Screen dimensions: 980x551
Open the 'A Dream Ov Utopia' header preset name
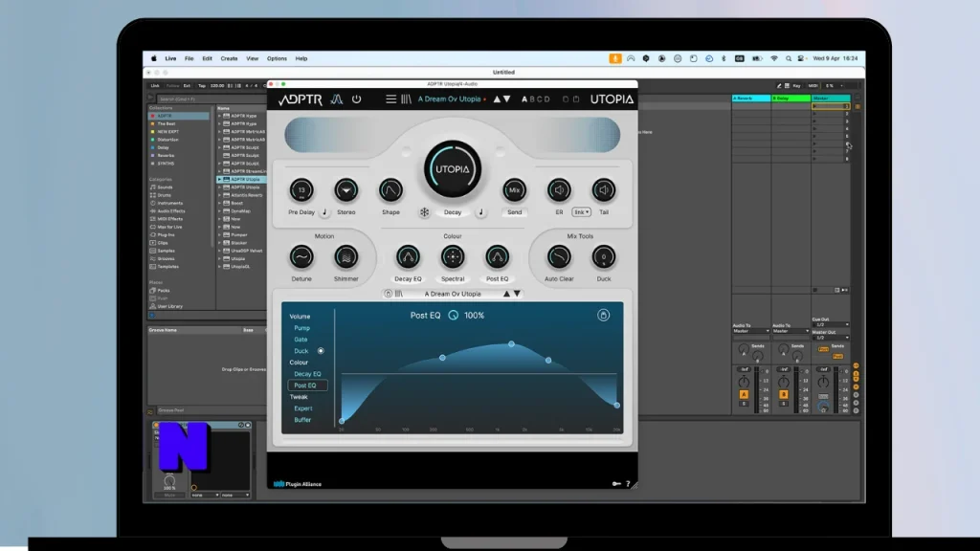click(450, 99)
